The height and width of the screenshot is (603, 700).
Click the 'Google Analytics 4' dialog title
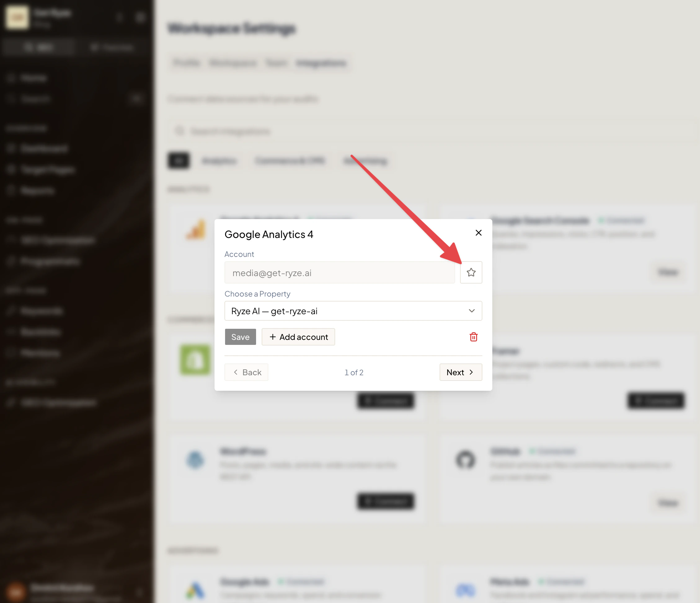[268, 234]
